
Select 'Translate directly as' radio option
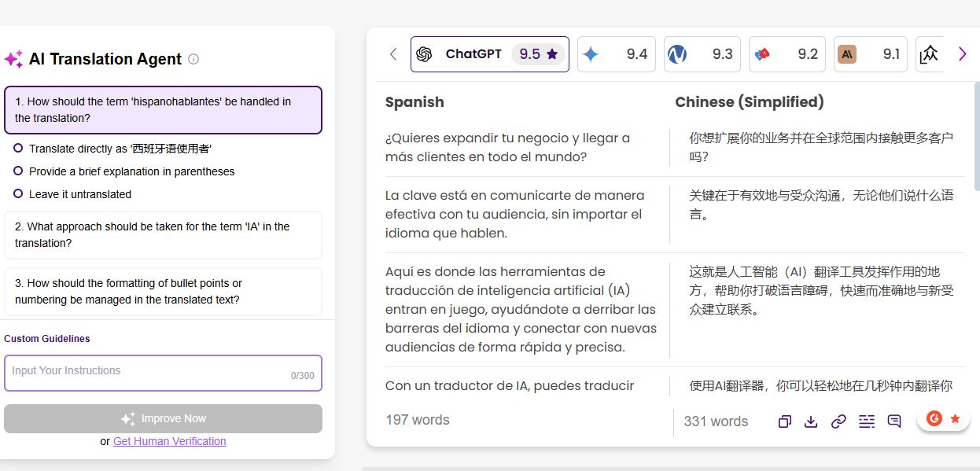pos(18,148)
